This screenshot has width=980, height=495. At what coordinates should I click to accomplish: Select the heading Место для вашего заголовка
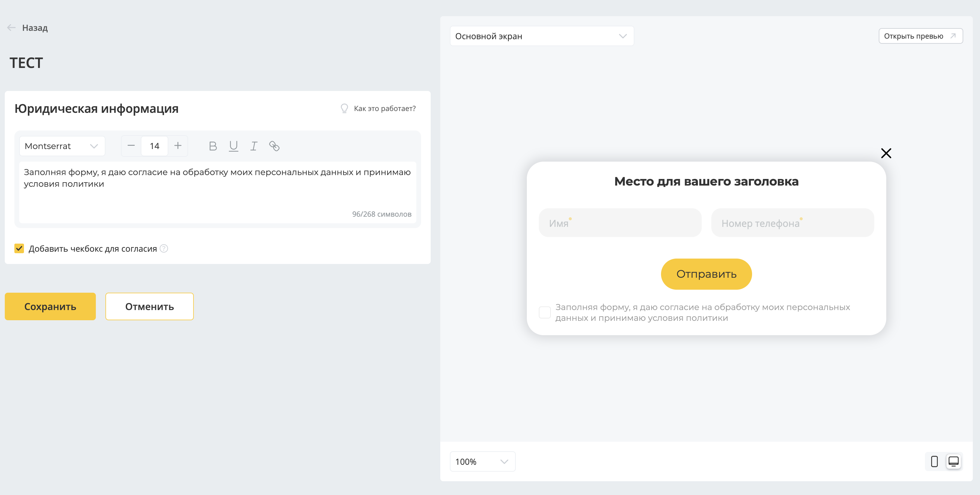tap(706, 181)
